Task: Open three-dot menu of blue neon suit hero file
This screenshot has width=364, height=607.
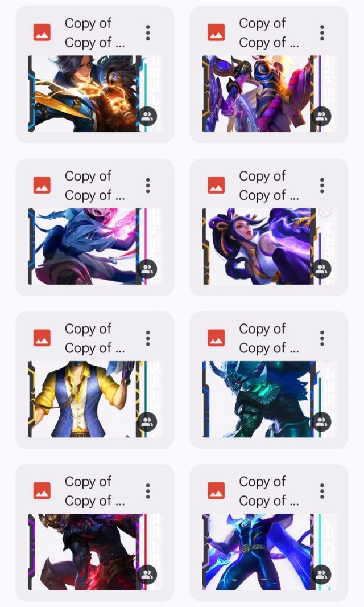Action: (322, 491)
